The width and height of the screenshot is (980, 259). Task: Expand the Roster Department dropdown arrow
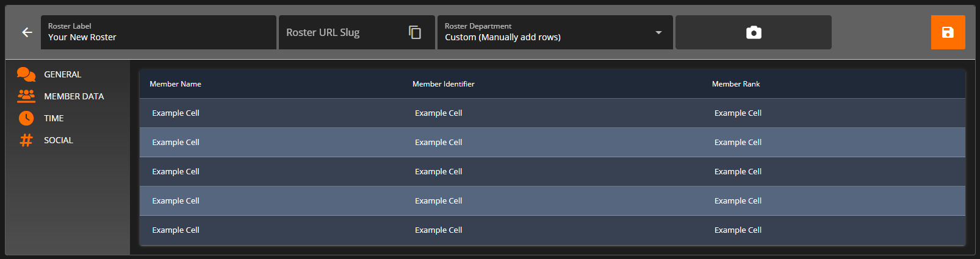click(658, 32)
